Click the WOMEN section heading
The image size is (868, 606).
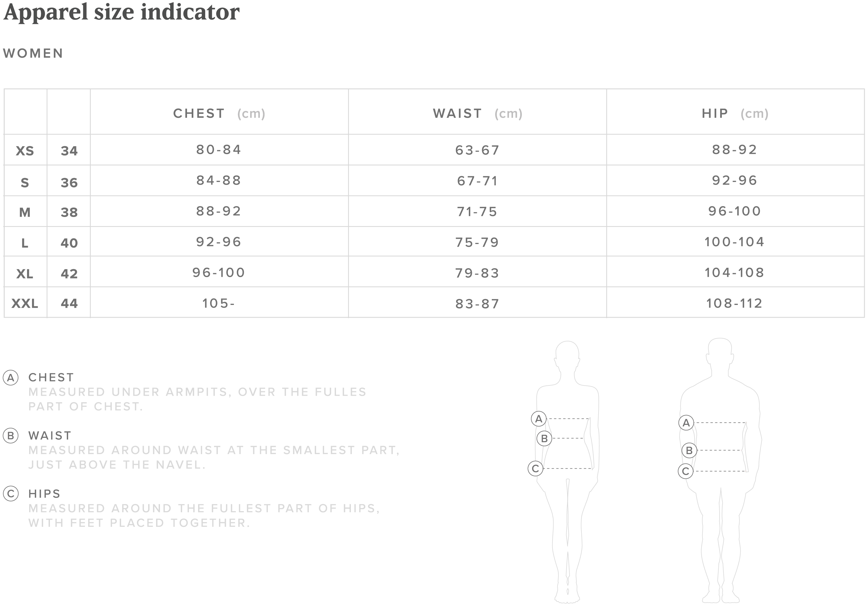click(33, 53)
